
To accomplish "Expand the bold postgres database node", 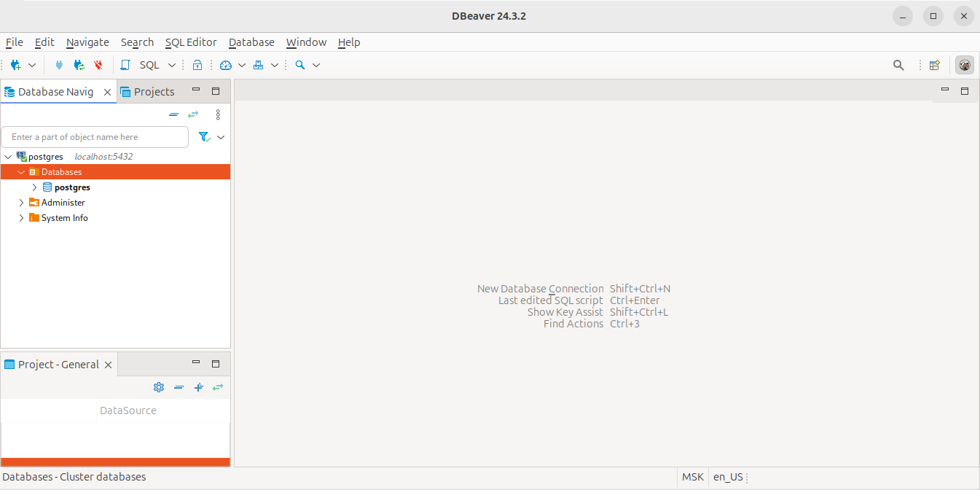I will click(34, 187).
